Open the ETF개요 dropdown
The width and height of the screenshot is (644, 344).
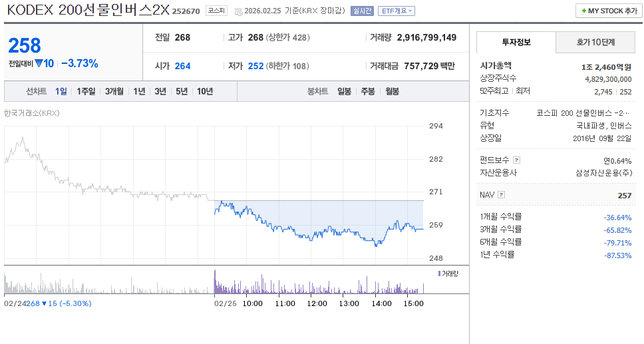397,11
